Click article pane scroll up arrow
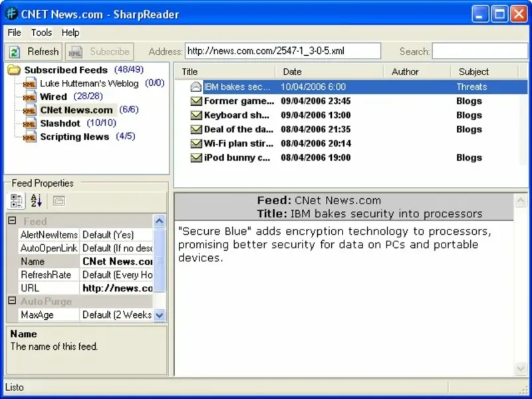532x399 pixels. tap(521, 201)
